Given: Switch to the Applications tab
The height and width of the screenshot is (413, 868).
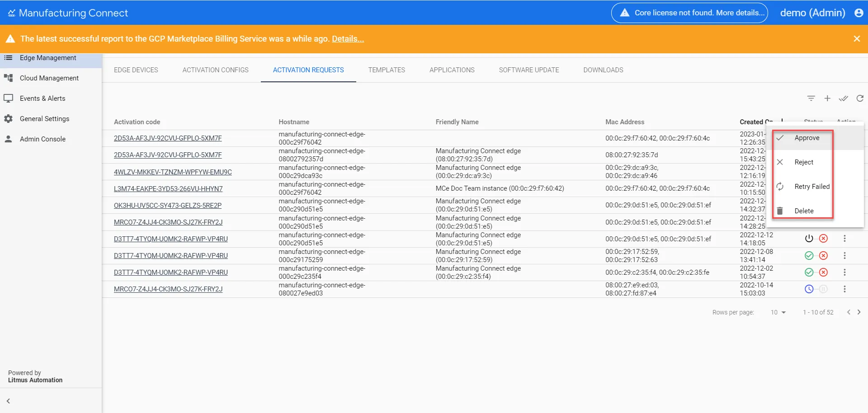Looking at the screenshot, I should (x=452, y=70).
